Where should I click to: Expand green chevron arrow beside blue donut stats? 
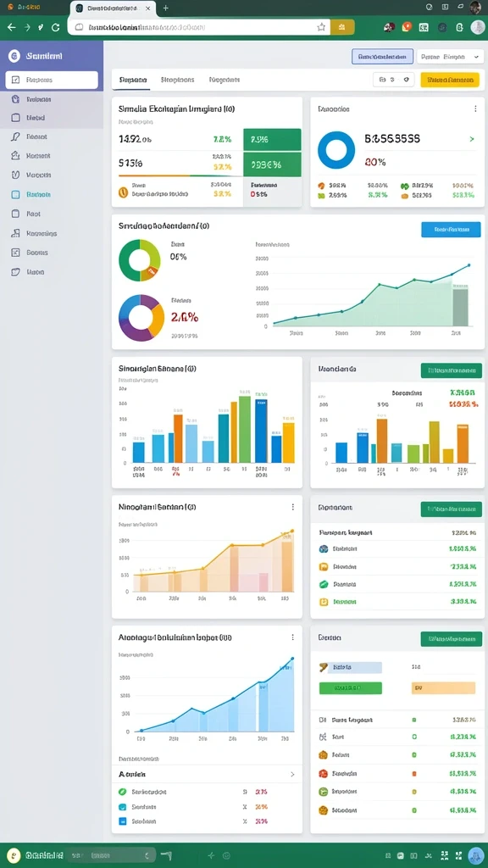pos(471,139)
